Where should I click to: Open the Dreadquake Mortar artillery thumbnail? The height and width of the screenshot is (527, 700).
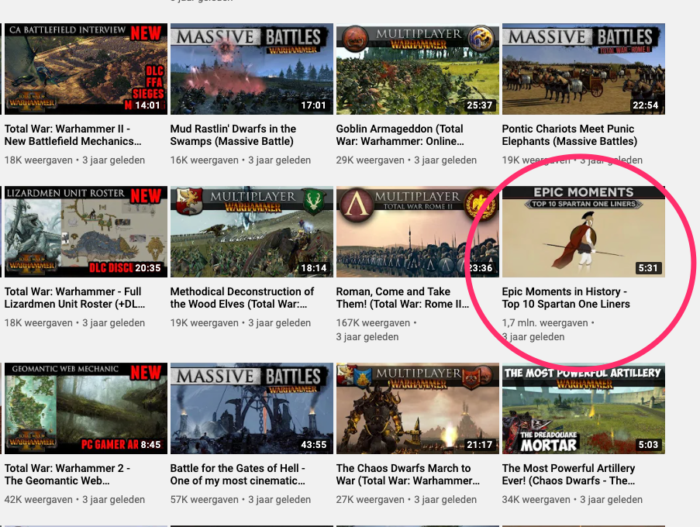click(x=583, y=408)
